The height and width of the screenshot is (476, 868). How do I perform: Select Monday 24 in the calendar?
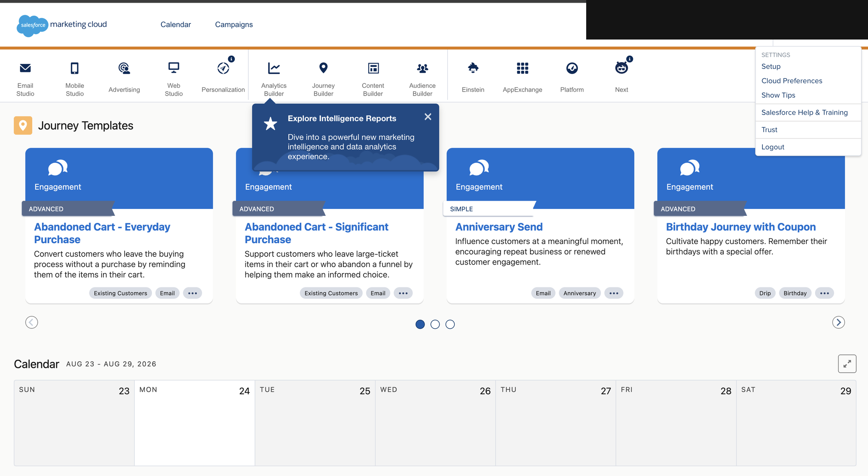[195, 423]
